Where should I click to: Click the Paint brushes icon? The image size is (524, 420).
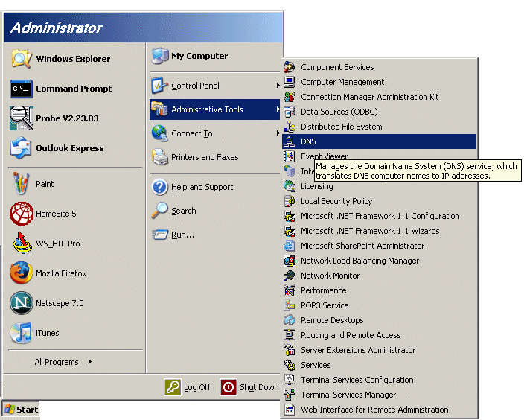(x=22, y=184)
